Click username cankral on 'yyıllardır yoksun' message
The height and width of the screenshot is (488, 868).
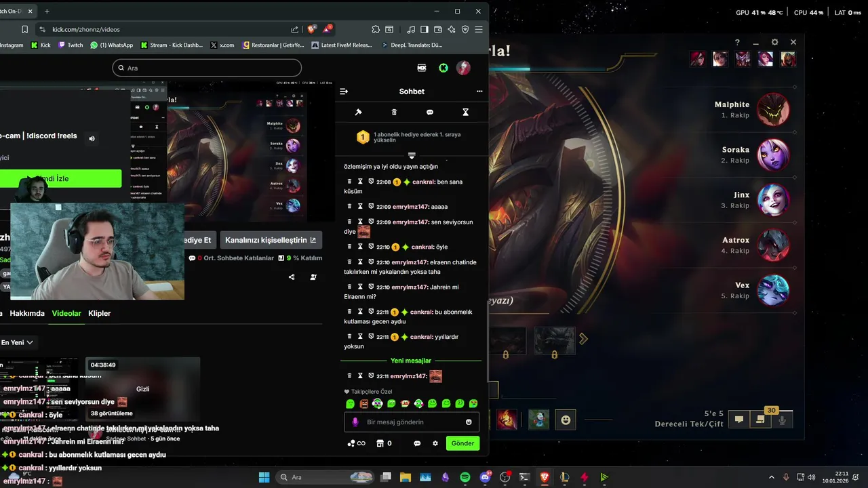(x=421, y=337)
